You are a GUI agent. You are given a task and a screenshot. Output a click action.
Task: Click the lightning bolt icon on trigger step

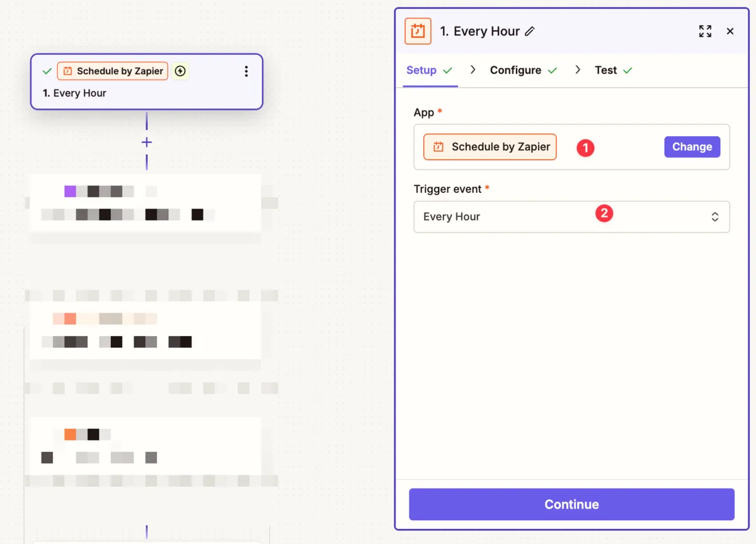click(x=181, y=71)
